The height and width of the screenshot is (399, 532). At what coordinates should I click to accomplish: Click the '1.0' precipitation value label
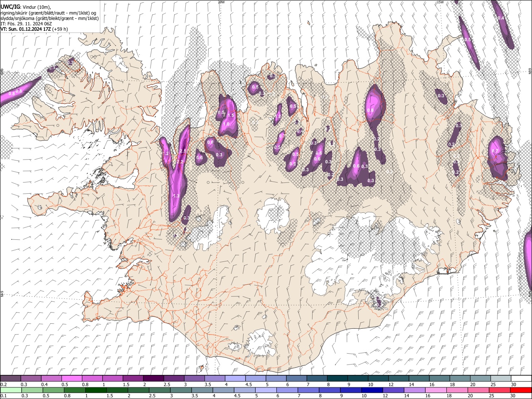[227, 124]
